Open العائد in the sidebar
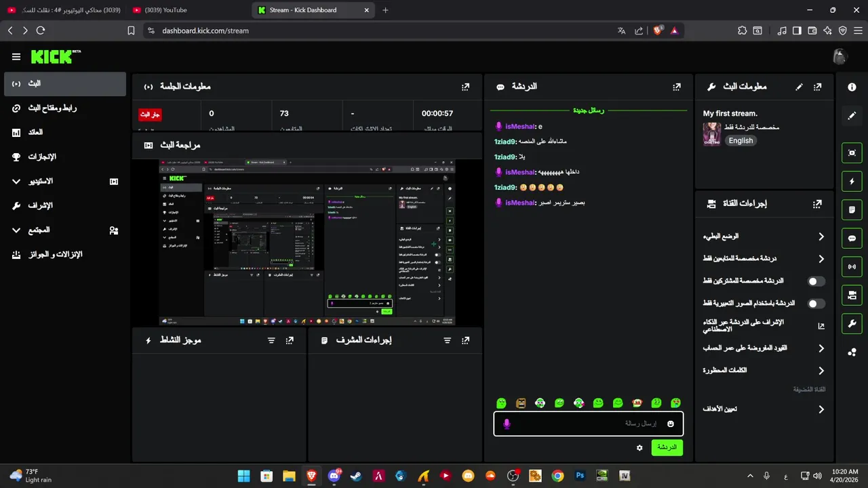The height and width of the screenshot is (488, 868). (x=64, y=133)
